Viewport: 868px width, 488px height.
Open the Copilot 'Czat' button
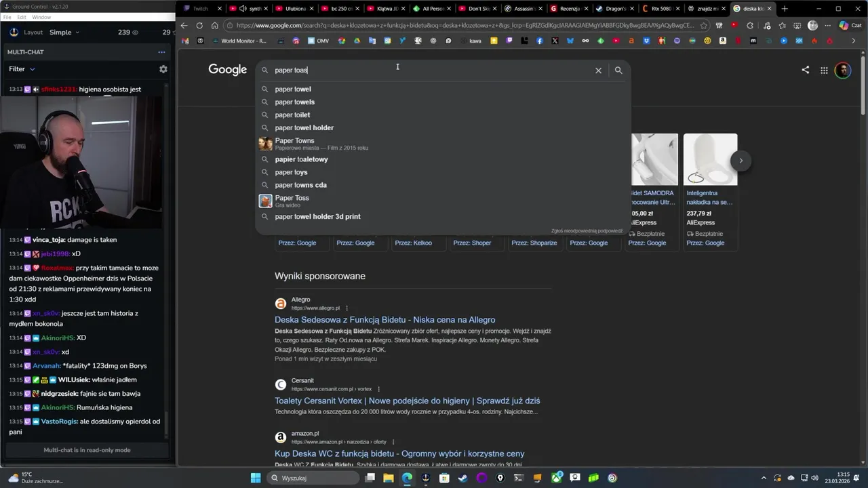851,26
